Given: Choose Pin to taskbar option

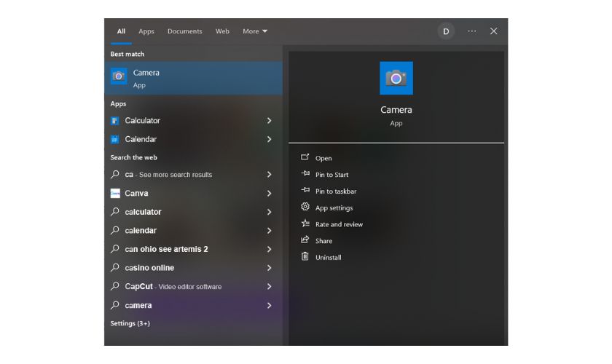Looking at the screenshot, I should click(x=335, y=191).
